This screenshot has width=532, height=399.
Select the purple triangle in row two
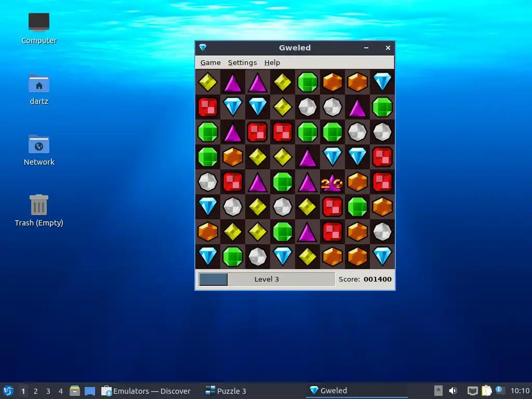357,107
